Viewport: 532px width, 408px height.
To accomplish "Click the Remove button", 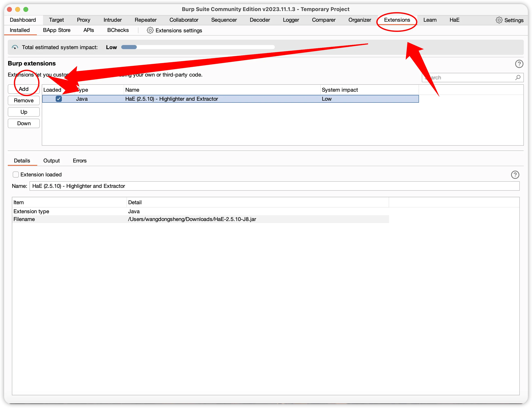I will [24, 100].
